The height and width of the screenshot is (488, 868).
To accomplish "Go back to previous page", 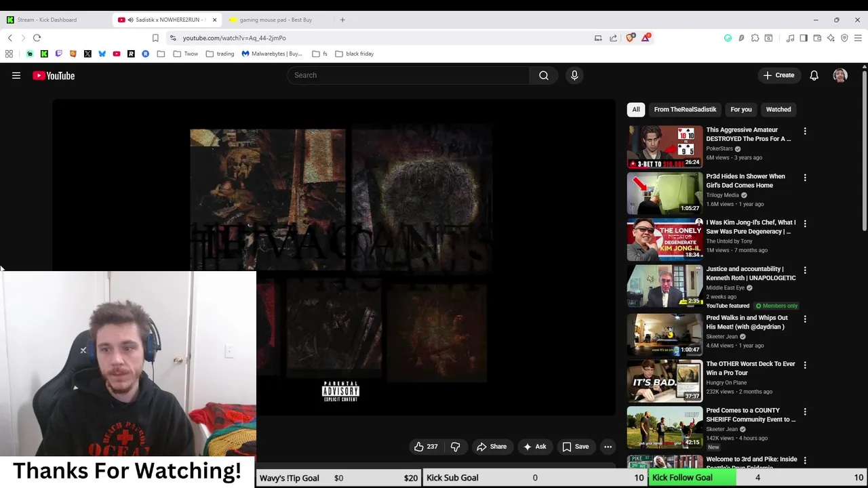I will pos(10,38).
